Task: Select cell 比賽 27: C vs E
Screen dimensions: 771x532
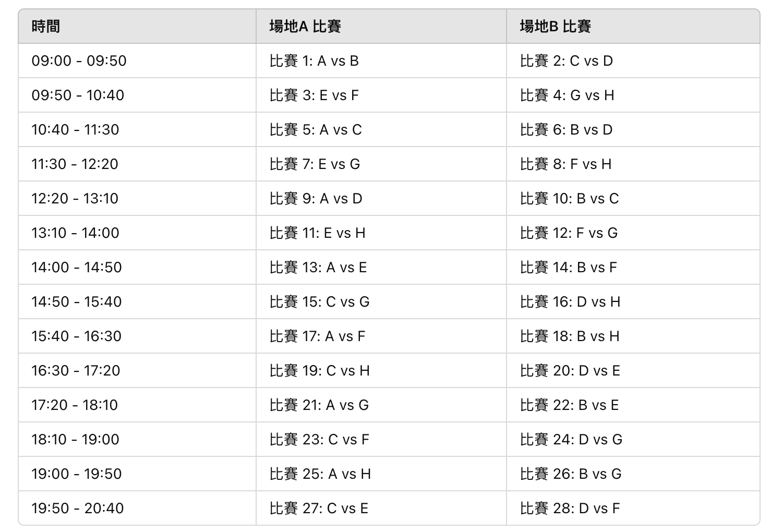Action: (x=381, y=508)
